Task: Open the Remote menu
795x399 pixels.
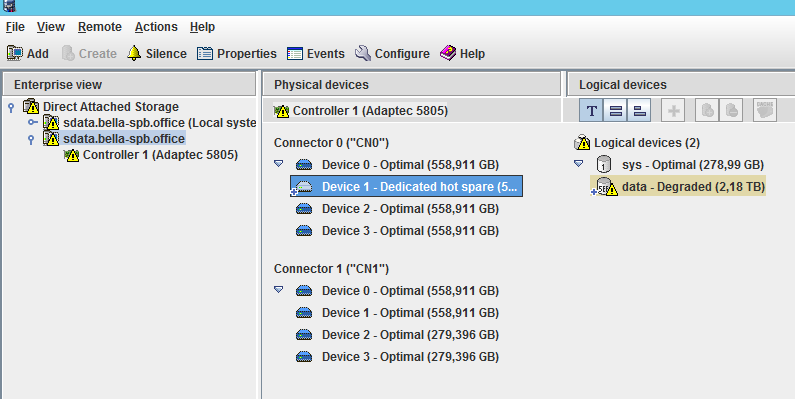Action: 100,27
